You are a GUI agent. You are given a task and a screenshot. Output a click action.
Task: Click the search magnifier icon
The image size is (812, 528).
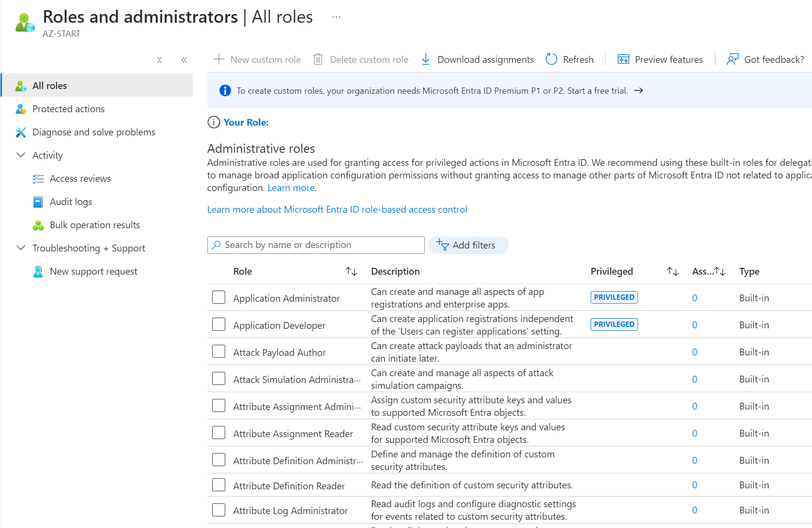point(217,245)
